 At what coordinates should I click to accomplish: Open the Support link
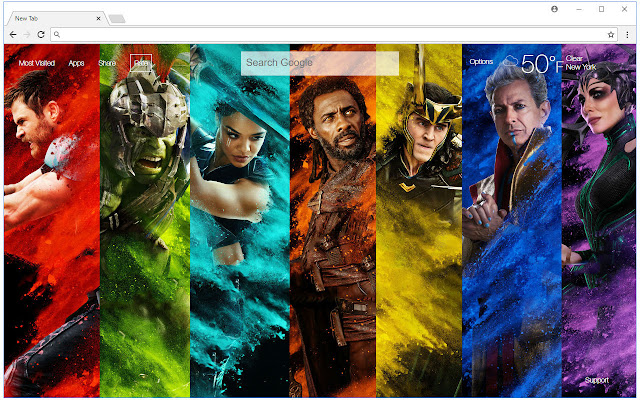click(597, 380)
